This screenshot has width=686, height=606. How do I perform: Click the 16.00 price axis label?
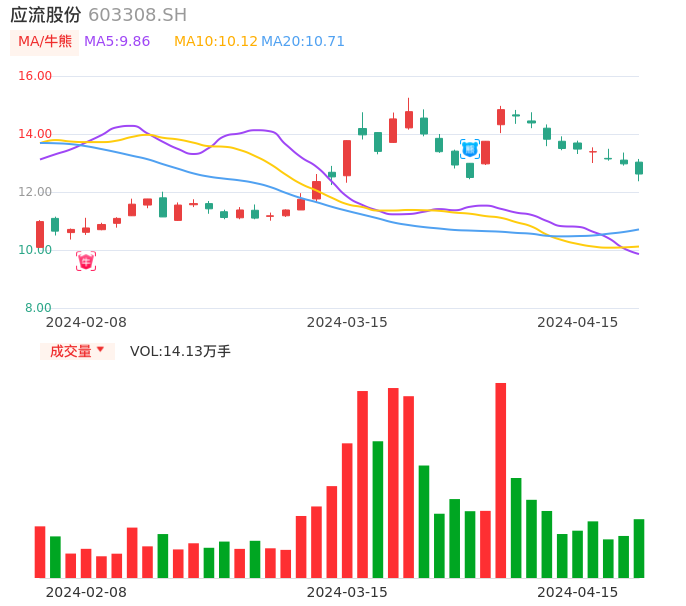point(36,76)
